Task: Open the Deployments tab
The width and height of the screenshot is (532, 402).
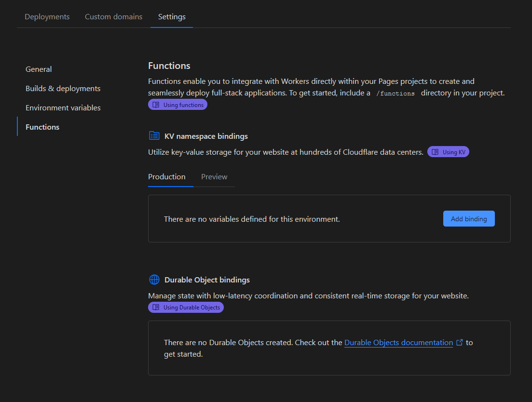Action: tap(47, 17)
